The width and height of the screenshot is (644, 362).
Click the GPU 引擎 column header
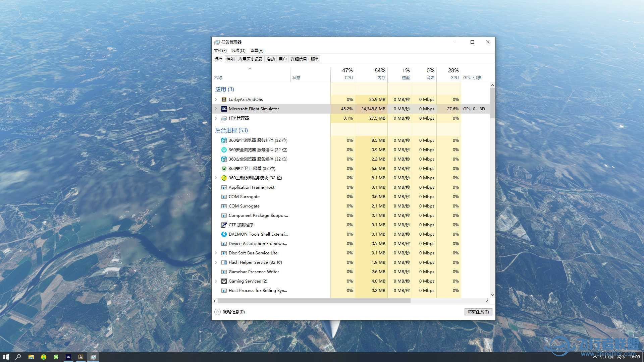[x=475, y=74]
